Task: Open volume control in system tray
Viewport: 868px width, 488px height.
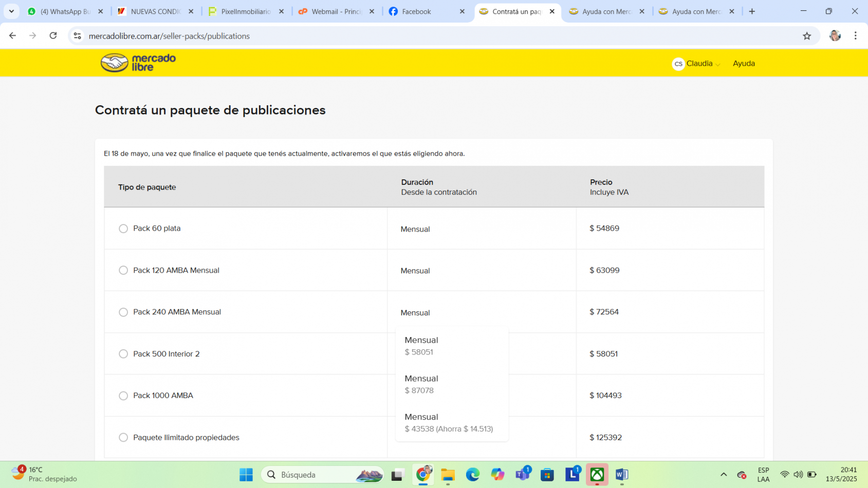Action: pyautogui.click(x=798, y=475)
